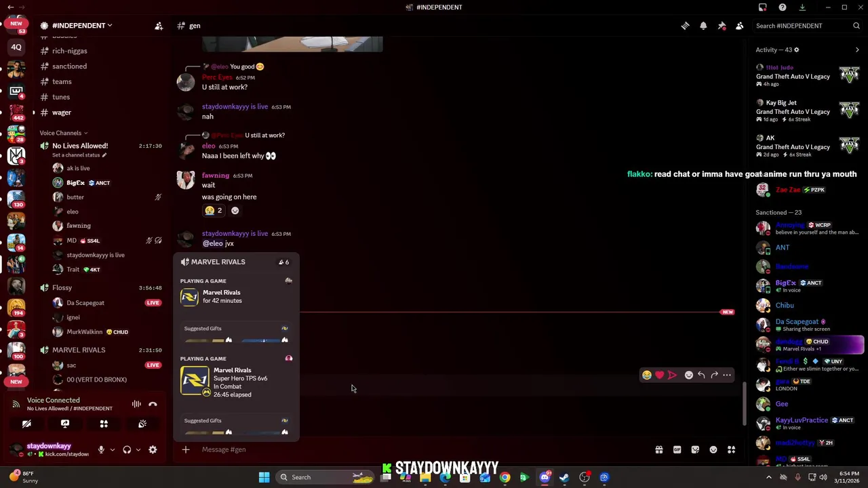Open Google Chrome from taskbar
The height and width of the screenshot is (488, 868).
pyautogui.click(x=505, y=477)
